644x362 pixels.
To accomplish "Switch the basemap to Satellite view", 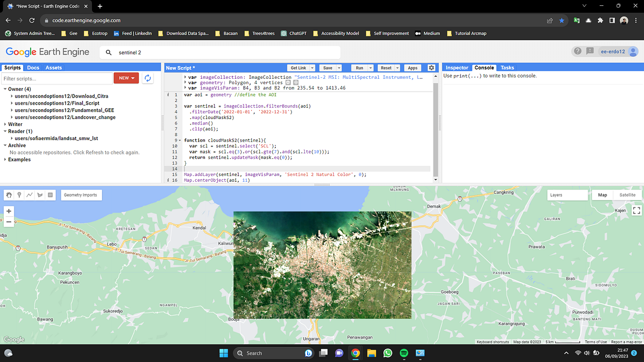I will [x=627, y=195].
